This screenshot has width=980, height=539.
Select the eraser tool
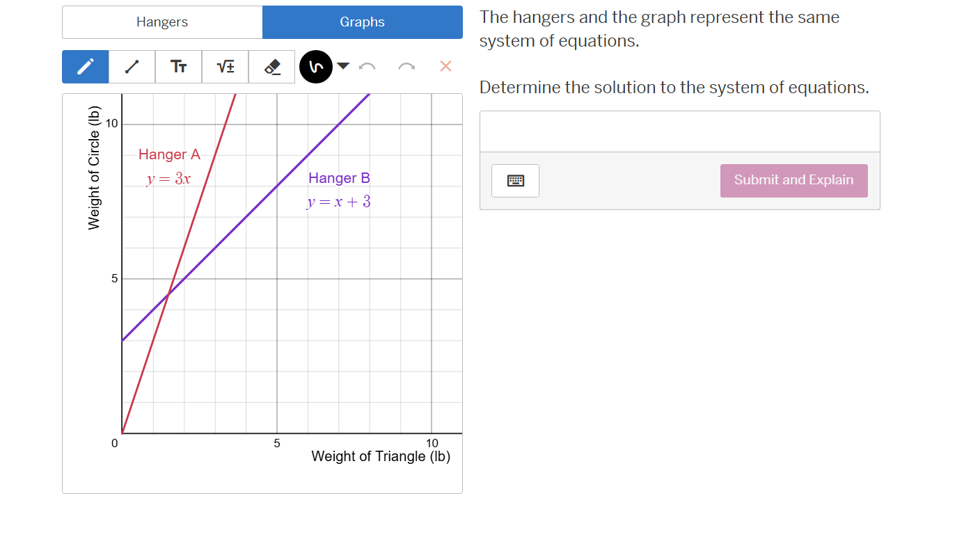point(271,66)
